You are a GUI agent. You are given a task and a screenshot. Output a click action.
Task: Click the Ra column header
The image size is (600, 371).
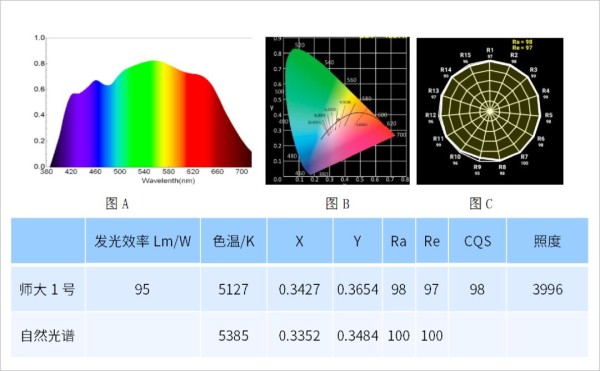pyautogui.click(x=398, y=241)
